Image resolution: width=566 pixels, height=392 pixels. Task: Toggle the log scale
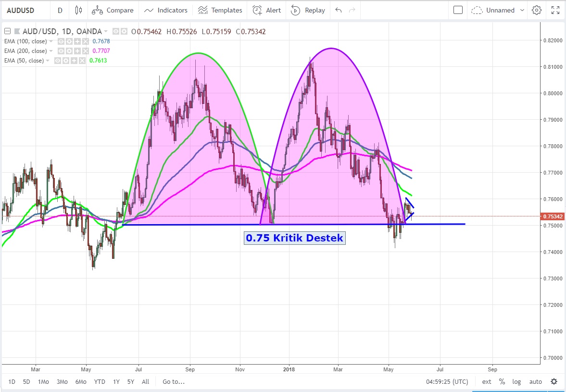click(x=516, y=382)
